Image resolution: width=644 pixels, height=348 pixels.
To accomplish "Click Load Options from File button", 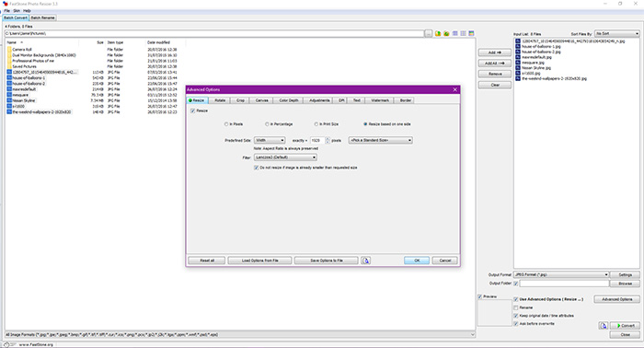I will click(x=259, y=261).
